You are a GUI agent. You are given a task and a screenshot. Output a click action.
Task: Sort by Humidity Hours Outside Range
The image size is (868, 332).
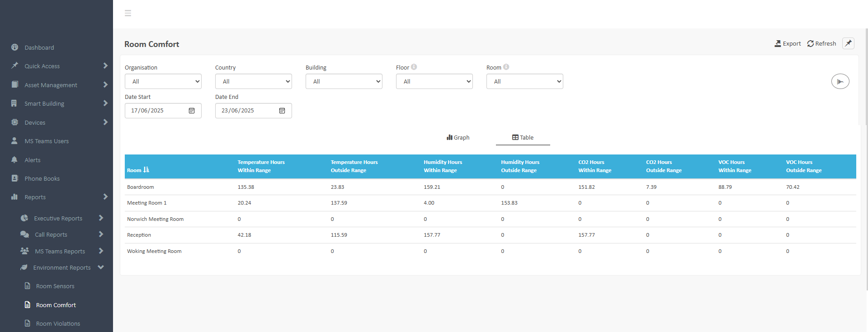click(x=520, y=166)
